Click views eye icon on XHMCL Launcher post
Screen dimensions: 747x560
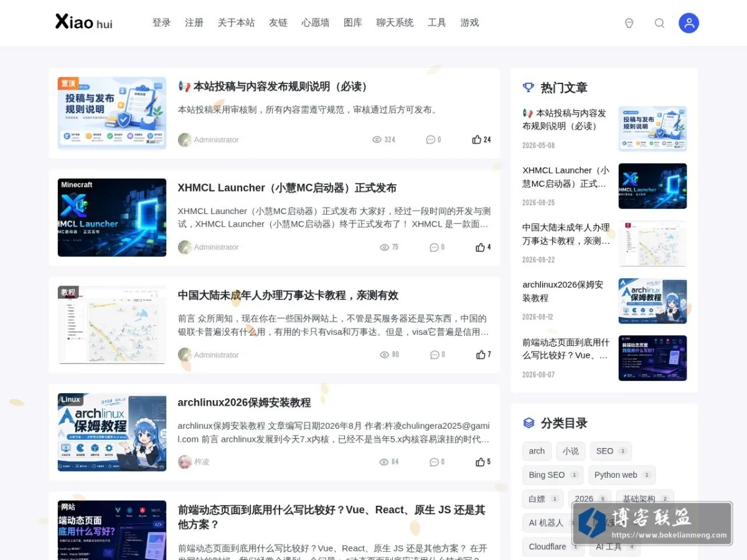[x=384, y=247]
